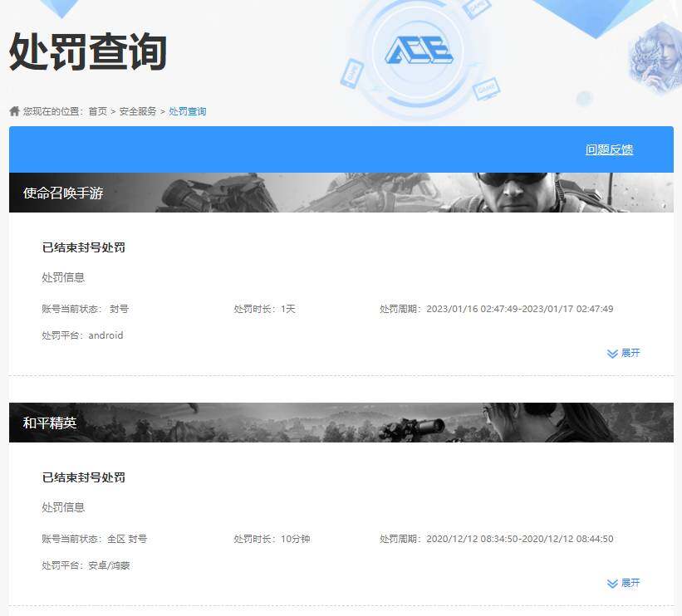Click the 2023/01/16 penalty period text
The width and height of the screenshot is (682, 616).
click(496, 309)
